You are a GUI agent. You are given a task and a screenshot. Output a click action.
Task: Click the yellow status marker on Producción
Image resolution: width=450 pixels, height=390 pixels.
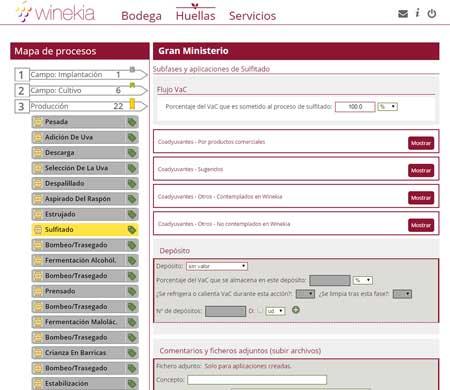click(x=132, y=104)
